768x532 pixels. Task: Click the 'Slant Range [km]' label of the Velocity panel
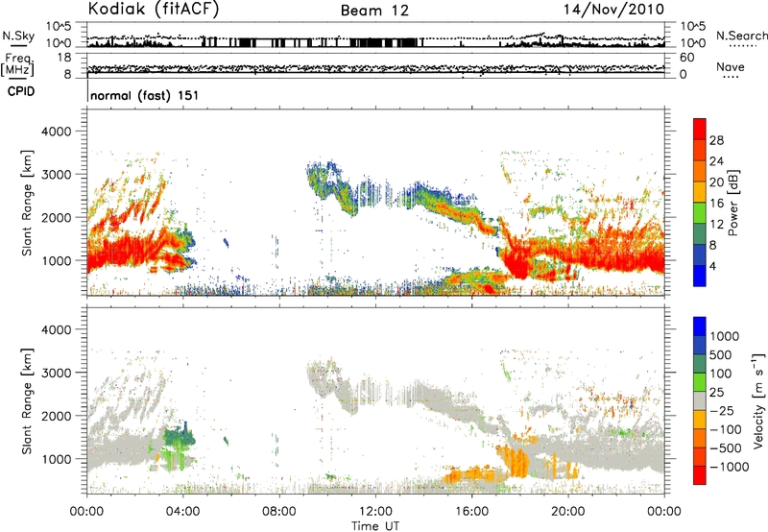click(x=27, y=401)
